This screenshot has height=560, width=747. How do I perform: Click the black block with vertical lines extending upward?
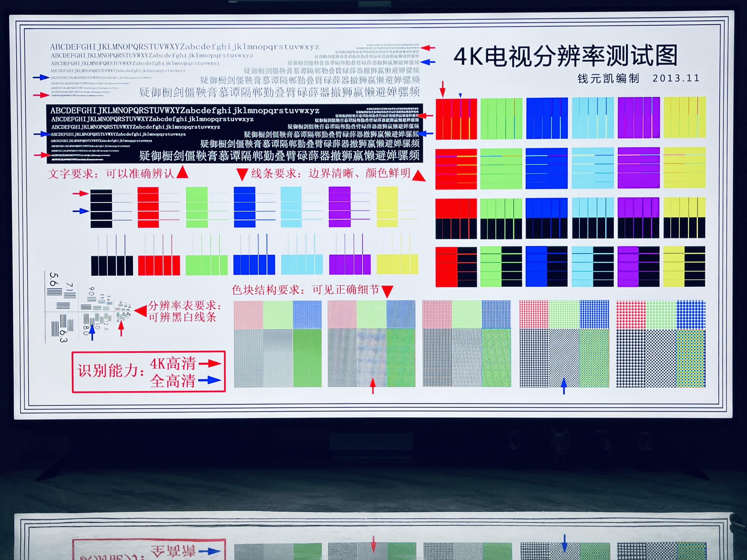pyautogui.click(x=112, y=265)
